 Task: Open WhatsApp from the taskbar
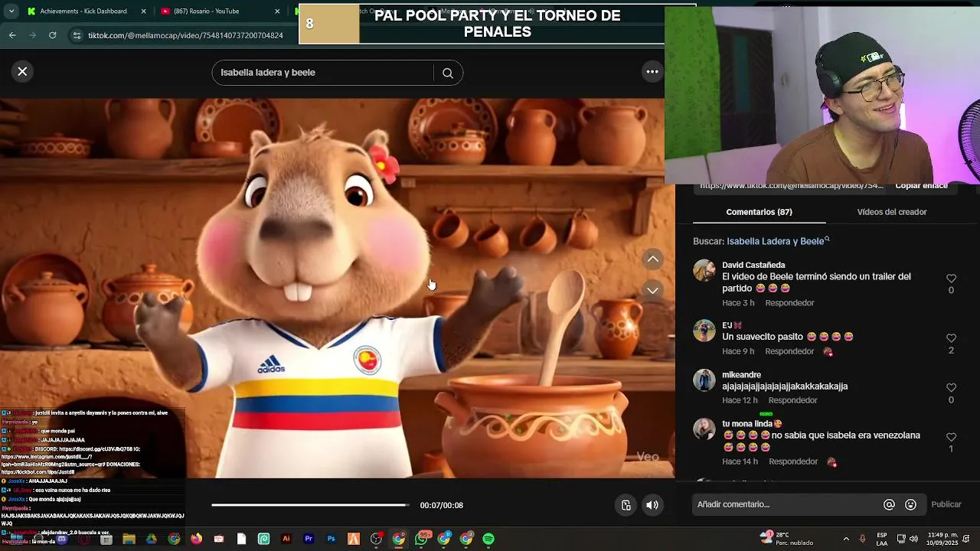(x=421, y=539)
